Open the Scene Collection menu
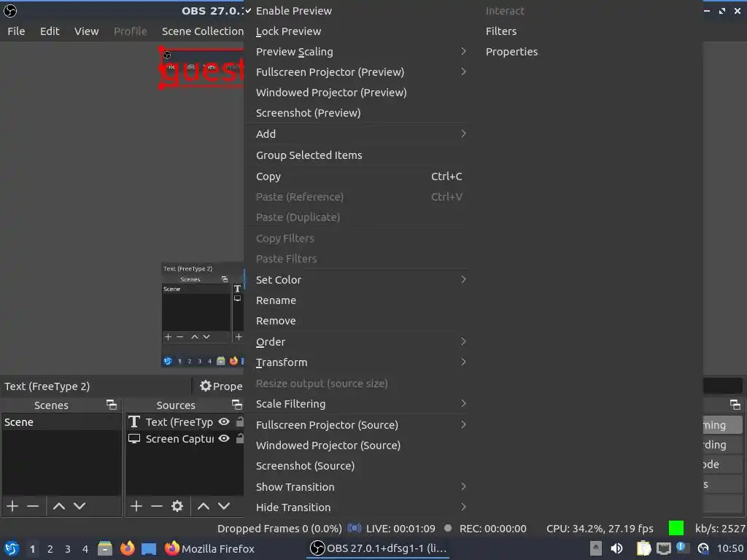The width and height of the screenshot is (747, 560). pos(203,31)
